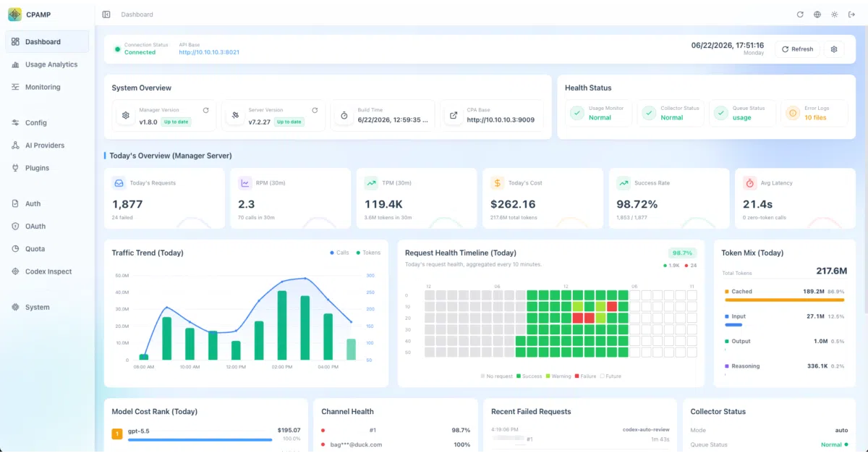
Task: Click the Server Version icon
Action: point(235,115)
